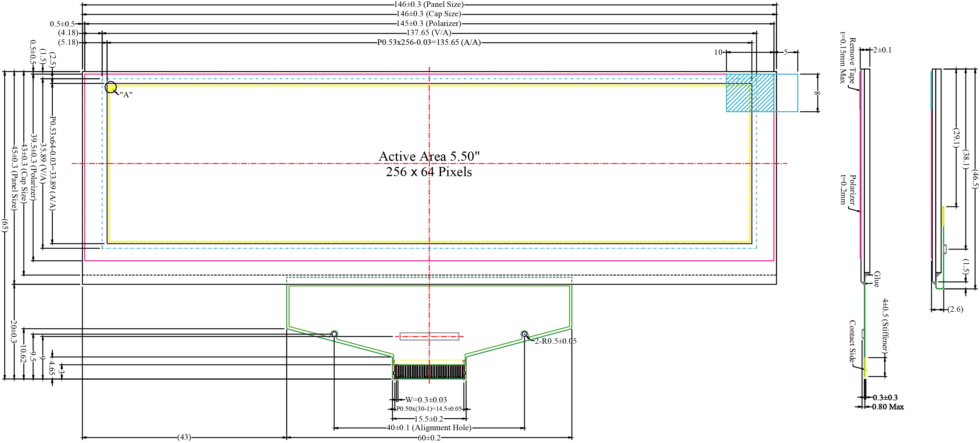Click the '60±0.2' FPC width dimension
The width and height of the screenshot is (980, 443).
(429, 438)
